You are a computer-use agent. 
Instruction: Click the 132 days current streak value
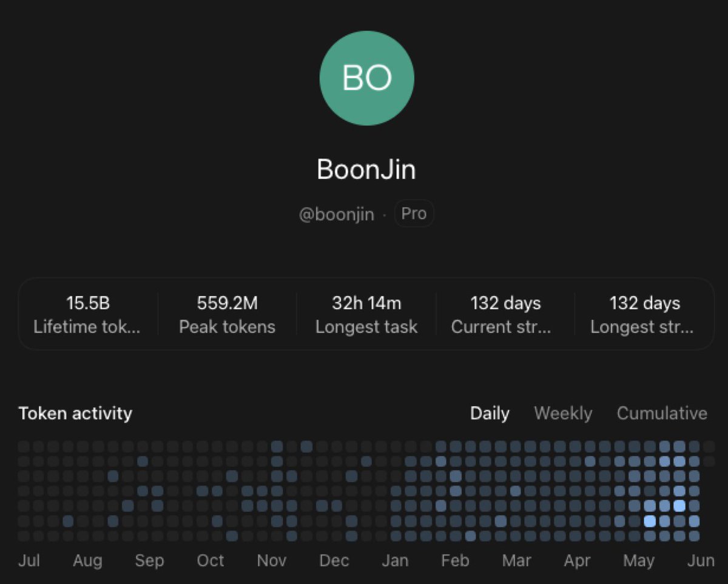[x=505, y=303]
